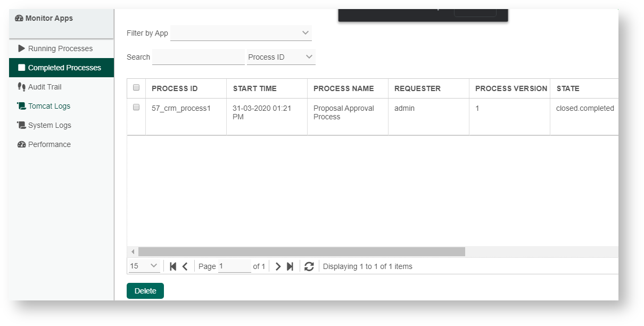
Task: Go to last page of results
Action: pyautogui.click(x=290, y=266)
